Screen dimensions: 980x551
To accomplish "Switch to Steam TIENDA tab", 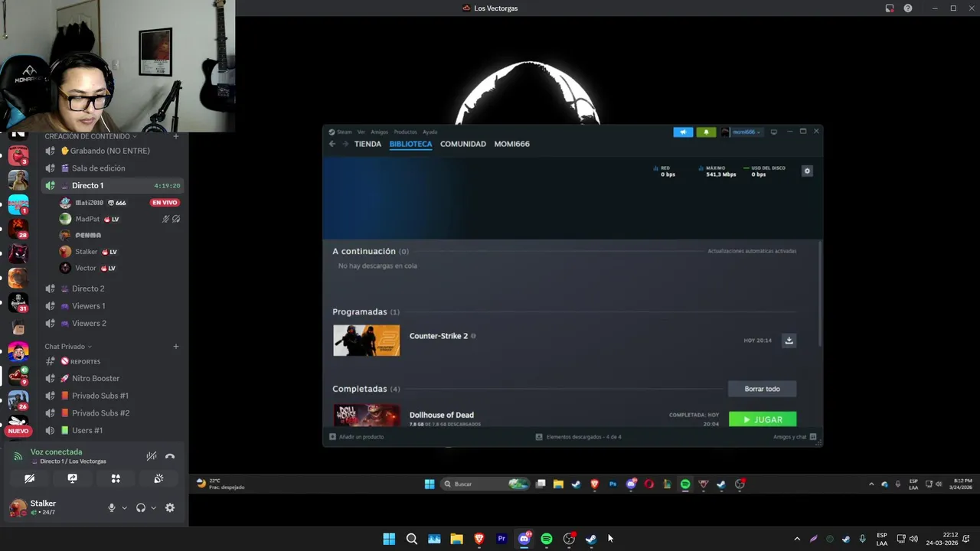I will click(367, 144).
